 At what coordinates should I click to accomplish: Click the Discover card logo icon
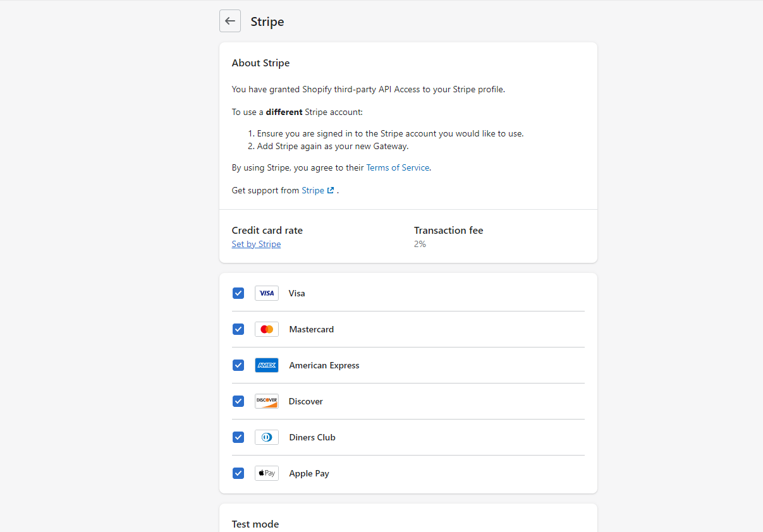pyautogui.click(x=267, y=401)
